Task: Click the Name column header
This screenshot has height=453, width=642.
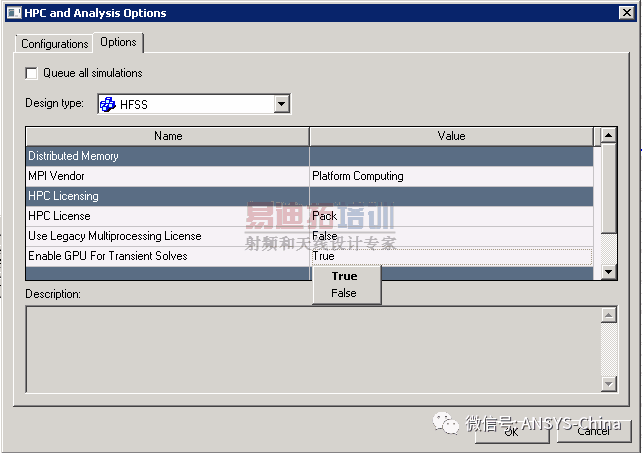Action: [x=167, y=136]
